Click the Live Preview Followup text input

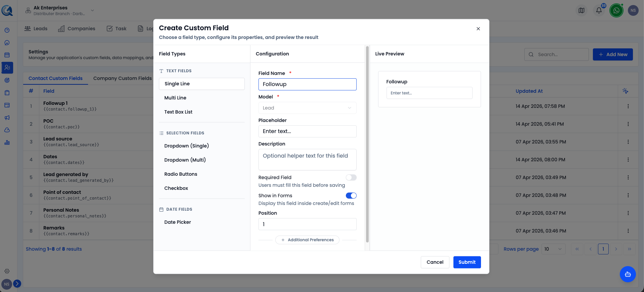click(429, 93)
